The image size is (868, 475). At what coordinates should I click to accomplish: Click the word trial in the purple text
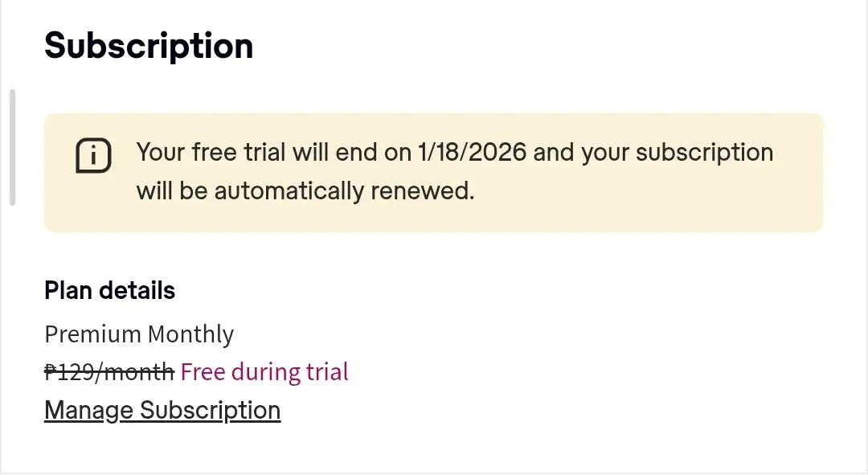[327, 372]
